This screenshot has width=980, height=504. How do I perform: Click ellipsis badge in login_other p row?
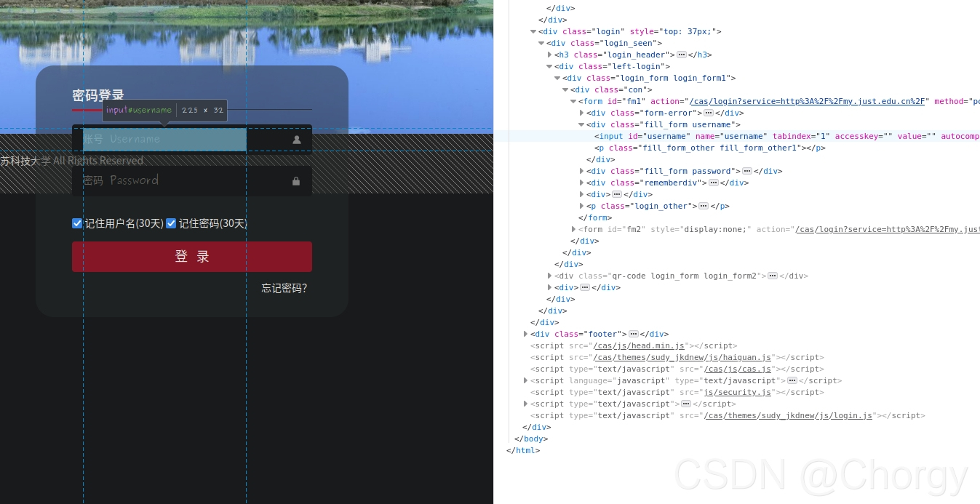pos(704,206)
